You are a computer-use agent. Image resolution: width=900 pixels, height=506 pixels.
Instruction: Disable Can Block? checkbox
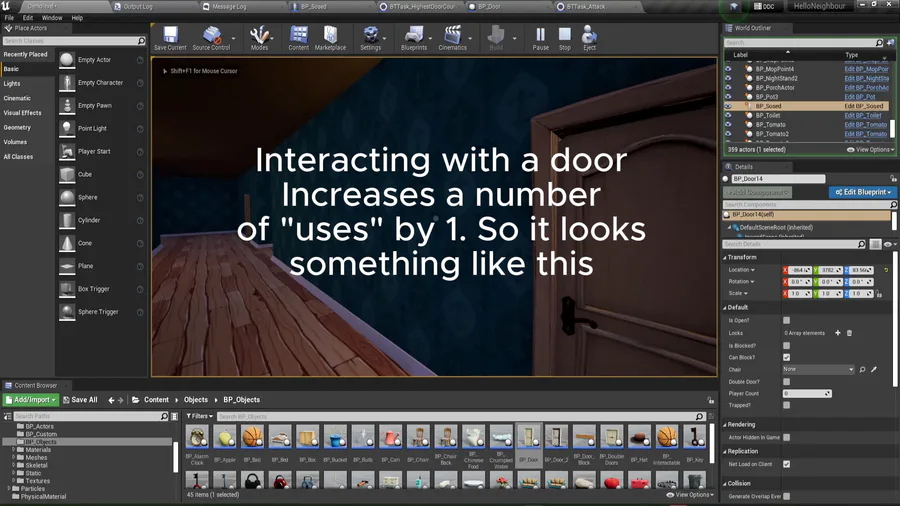click(x=786, y=357)
